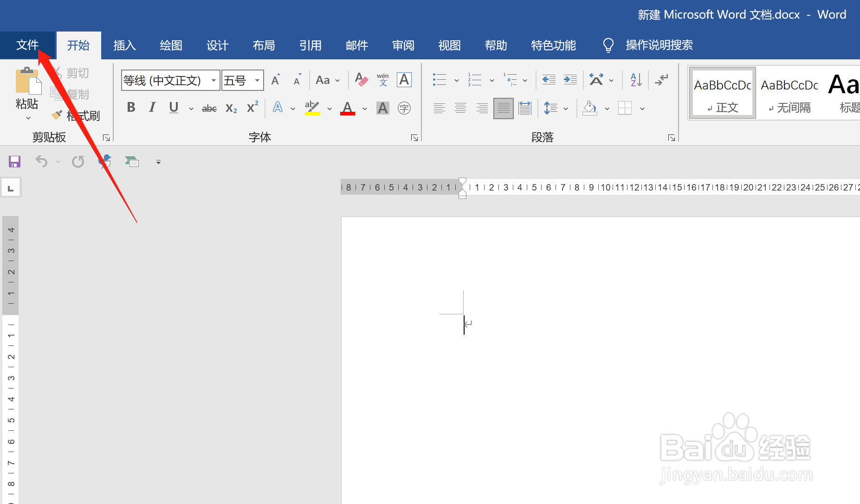Apply the red font color
860x504 pixels.
coord(348,108)
